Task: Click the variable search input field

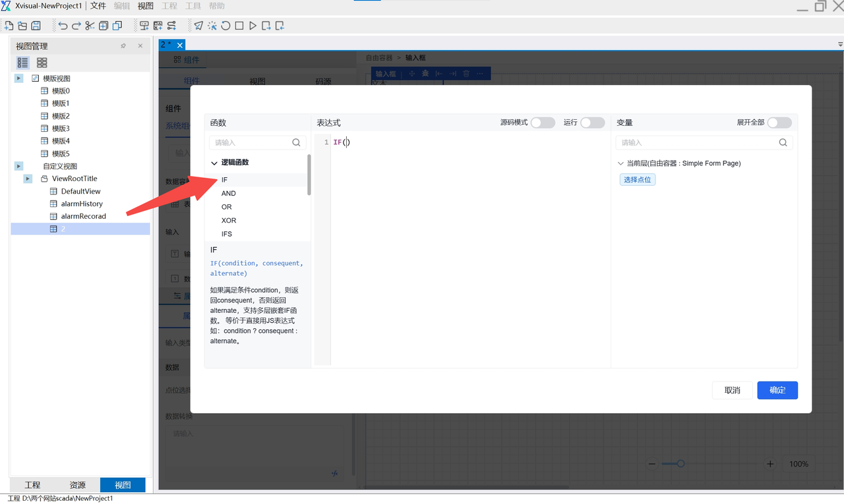Action: 704,142
